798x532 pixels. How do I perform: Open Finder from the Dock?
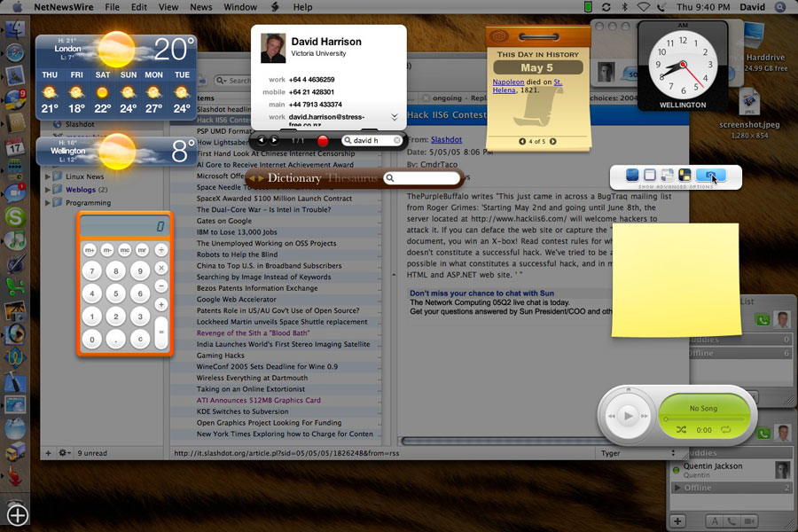15,28
